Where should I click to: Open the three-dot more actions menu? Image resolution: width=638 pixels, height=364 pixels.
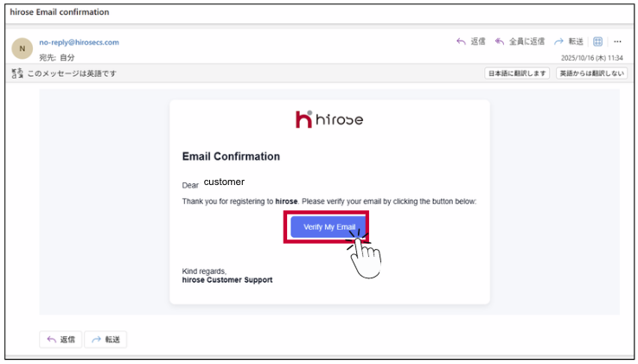point(617,42)
